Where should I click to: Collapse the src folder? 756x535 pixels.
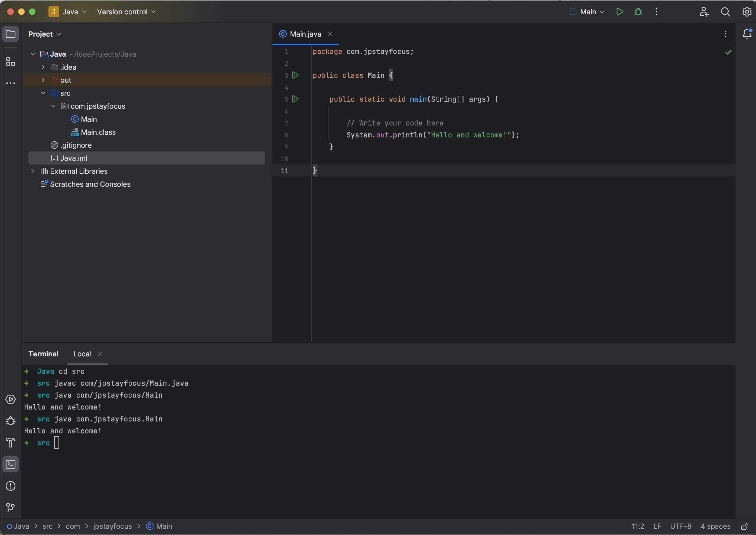(43, 93)
